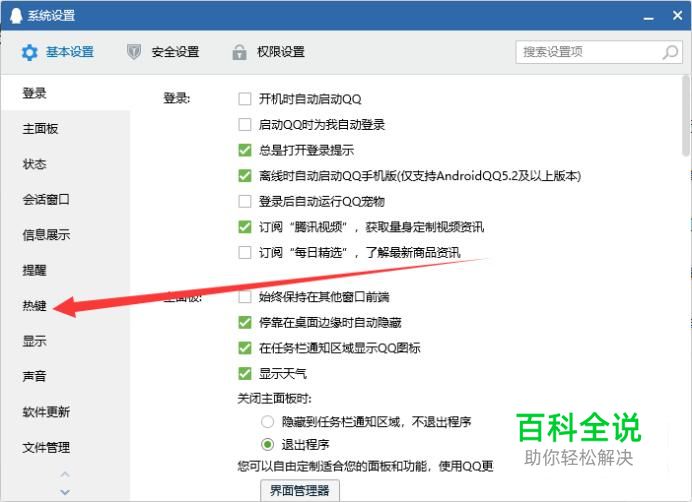Select 声音 in the left sidebar
The width and height of the screenshot is (692, 502).
point(65,376)
